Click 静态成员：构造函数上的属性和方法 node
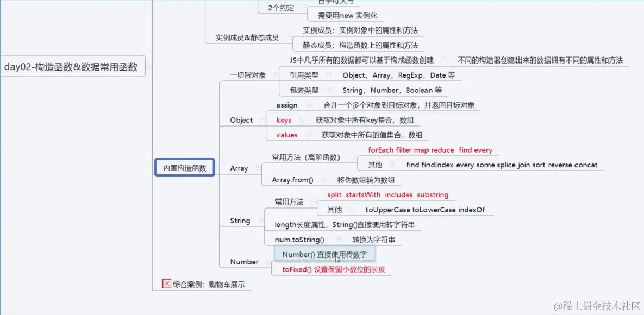 click(361, 45)
